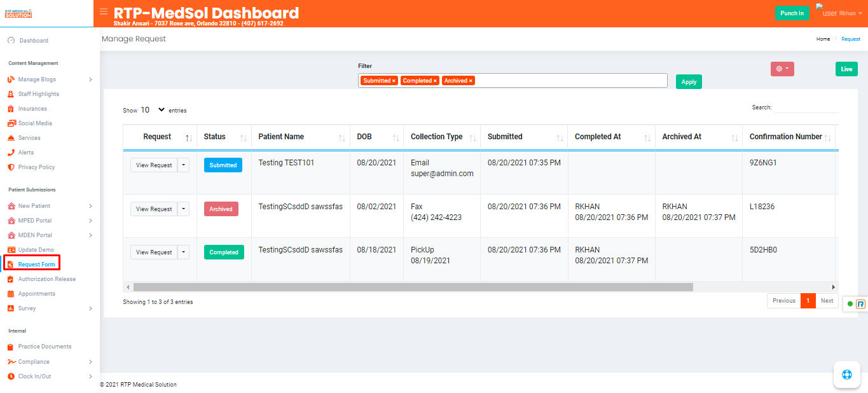Click the Insurances sidebar icon

point(11,109)
